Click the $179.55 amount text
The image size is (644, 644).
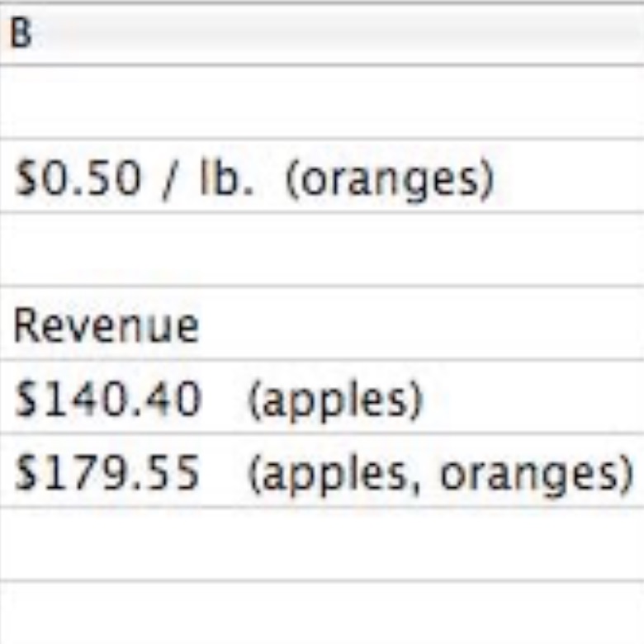107,473
